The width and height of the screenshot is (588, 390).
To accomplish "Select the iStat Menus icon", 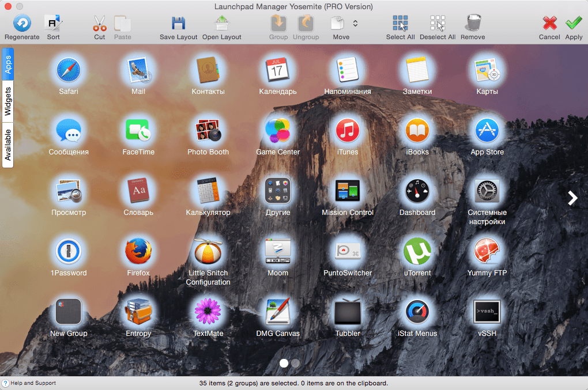I will tap(417, 312).
